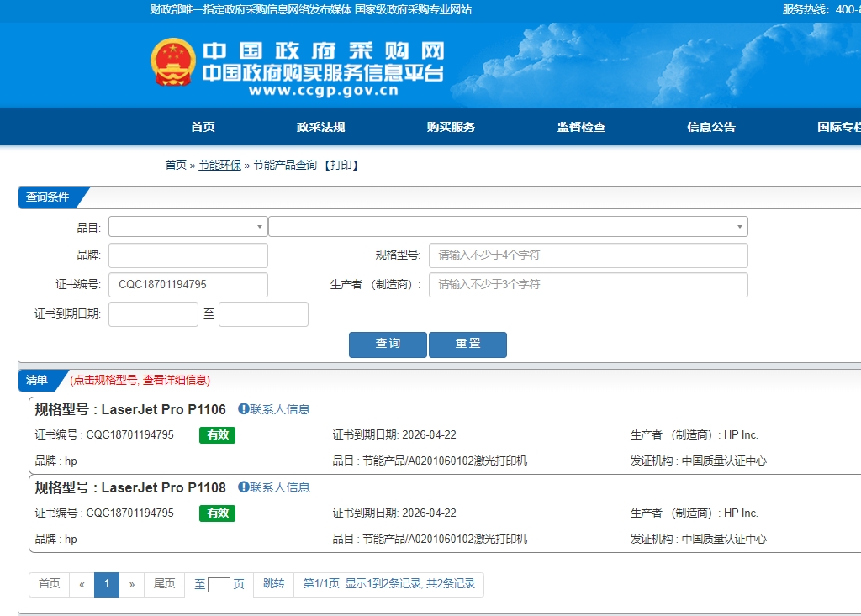Image resolution: width=861 pixels, height=616 pixels.
Task: Open 首页 in the navigation bar
Action: click(203, 127)
